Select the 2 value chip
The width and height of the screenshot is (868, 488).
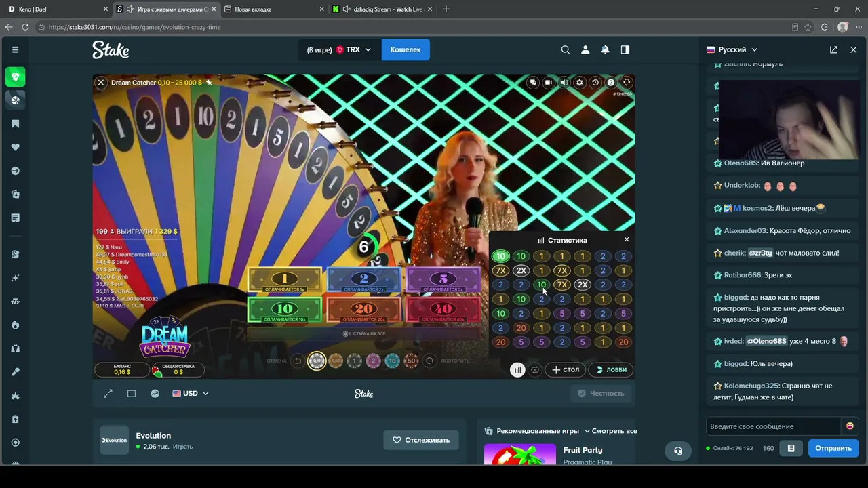pos(373,361)
